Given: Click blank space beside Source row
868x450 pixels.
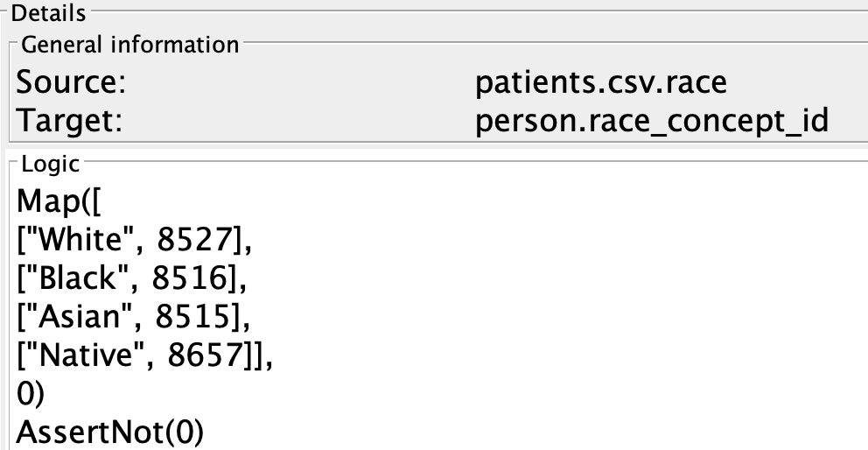Looking at the screenshot, I should 299,83.
